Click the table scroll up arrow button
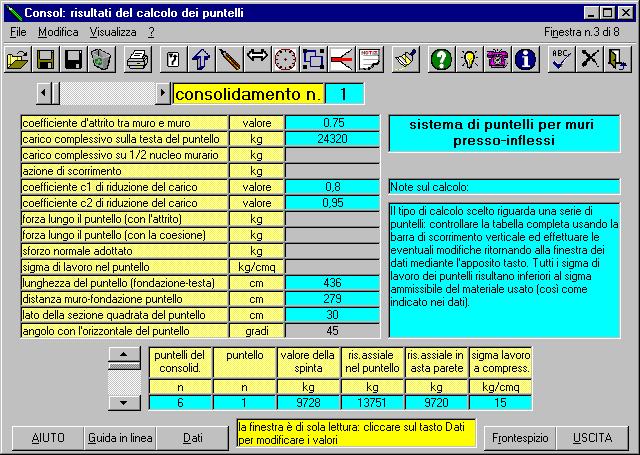Screen dimensions: 640x455 (123, 355)
